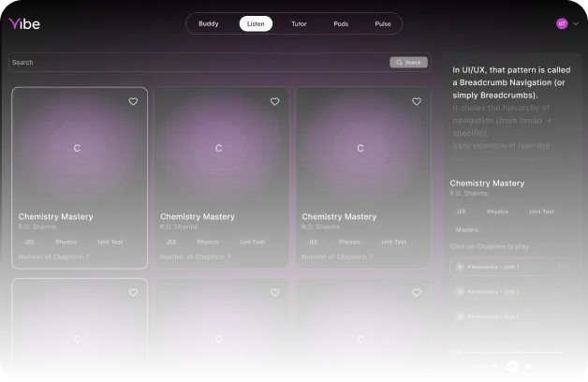Screen dimensions: 588x382
Task: Go to the Pulse tab
Action: point(382,23)
